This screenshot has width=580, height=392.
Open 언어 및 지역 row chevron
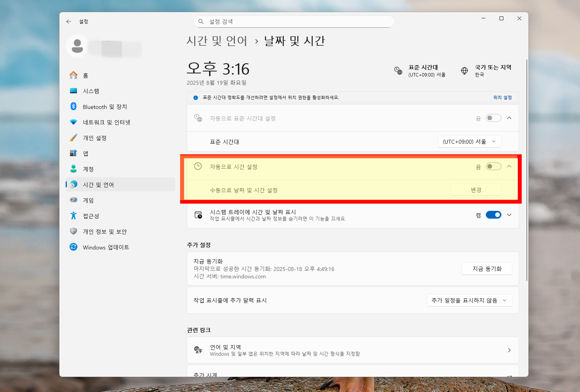click(x=509, y=350)
